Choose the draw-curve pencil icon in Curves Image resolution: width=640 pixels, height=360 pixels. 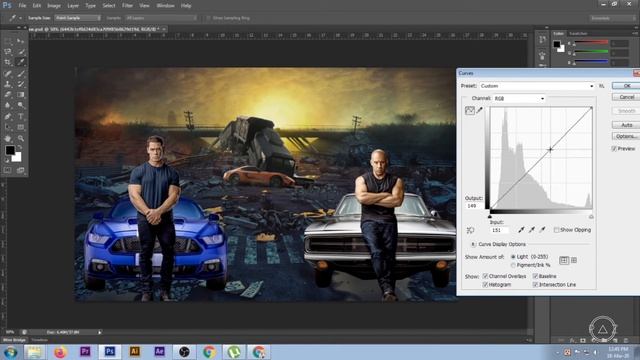tap(480, 110)
